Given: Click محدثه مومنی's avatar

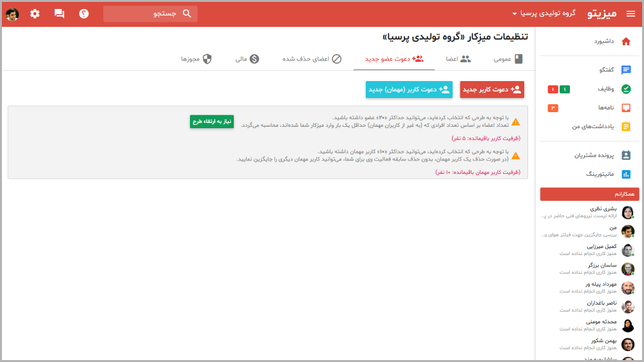Looking at the screenshot, I should click(x=627, y=326).
